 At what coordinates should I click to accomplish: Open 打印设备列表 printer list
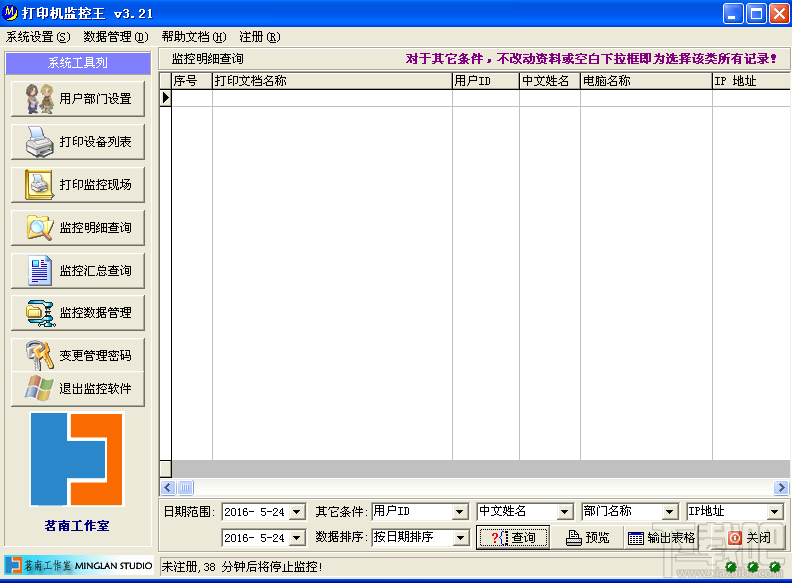[x=78, y=141]
